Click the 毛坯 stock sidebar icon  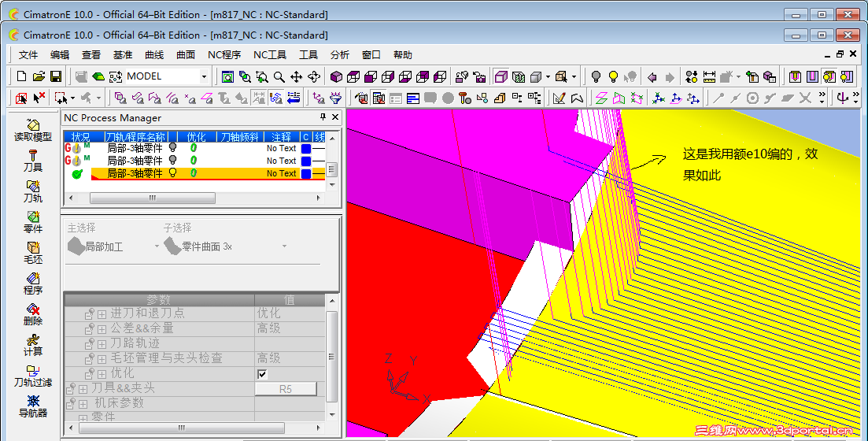point(33,254)
